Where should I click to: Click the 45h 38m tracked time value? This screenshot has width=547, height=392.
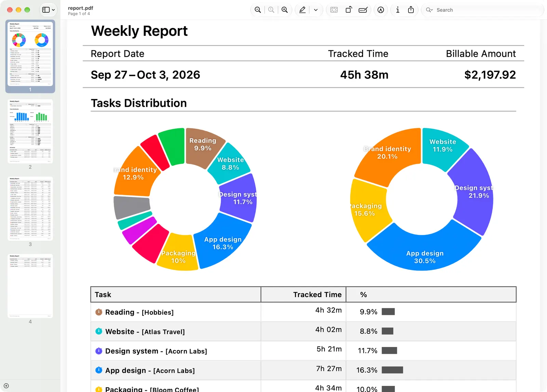coord(364,75)
